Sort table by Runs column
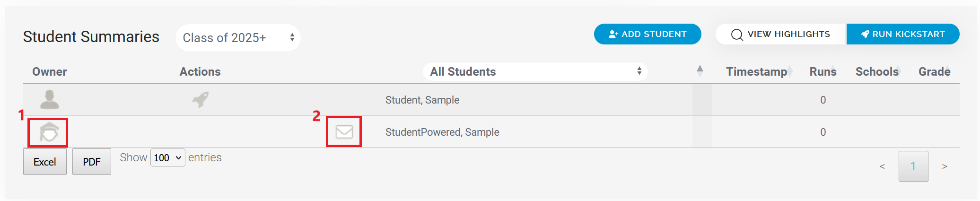This screenshot has width=980, height=201. coord(823,71)
